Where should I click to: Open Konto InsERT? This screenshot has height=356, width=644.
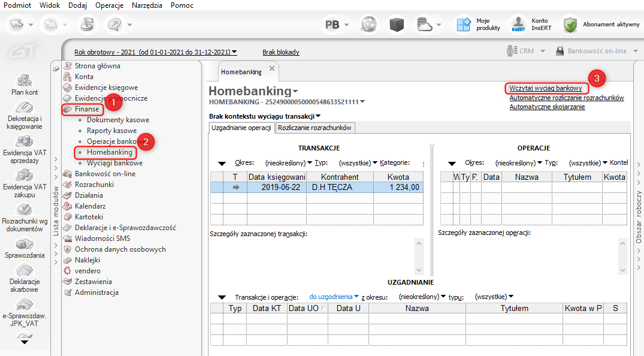coord(531,24)
